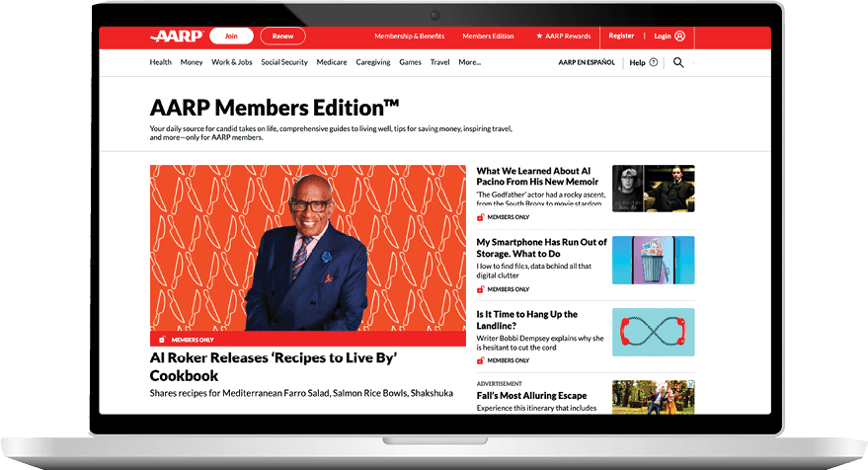Click 'How to find files, data' description

(x=533, y=271)
